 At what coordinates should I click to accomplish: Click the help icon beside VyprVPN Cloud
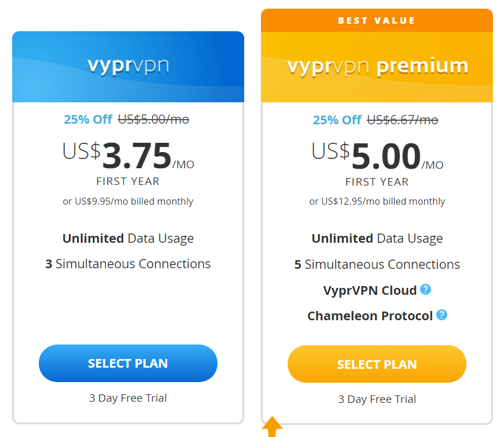tap(426, 289)
